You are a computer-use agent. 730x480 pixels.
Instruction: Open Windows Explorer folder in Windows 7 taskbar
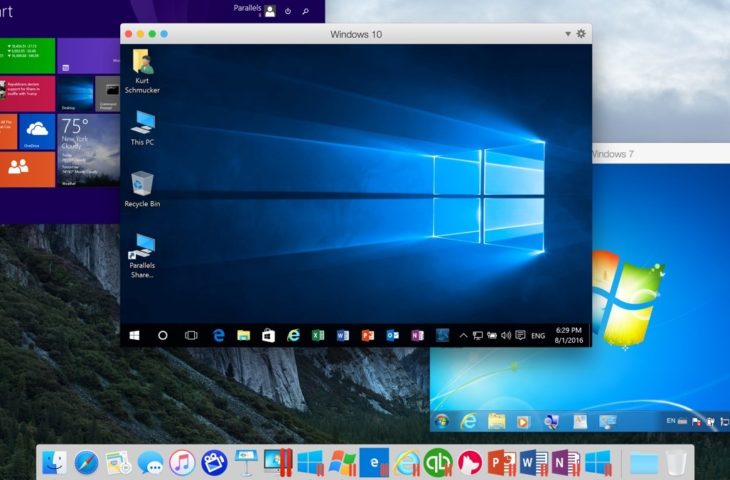[496, 422]
